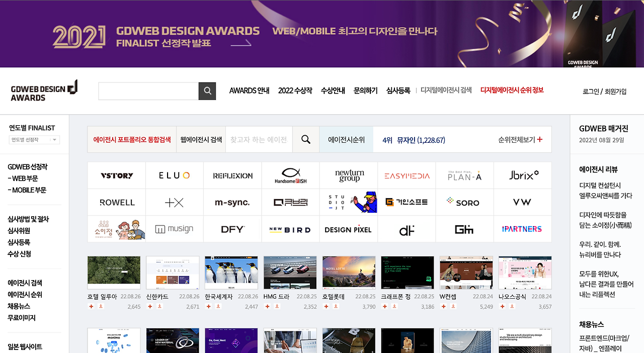
Task: Open the Jbrix agency logo
Action: coord(523,175)
